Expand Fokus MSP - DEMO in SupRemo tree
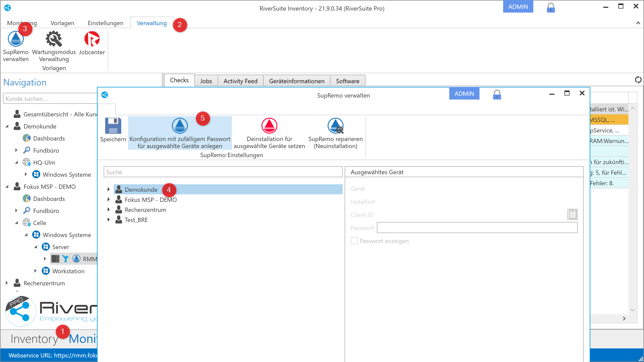Viewport: 644px width, 362px height. (x=108, y=199)
